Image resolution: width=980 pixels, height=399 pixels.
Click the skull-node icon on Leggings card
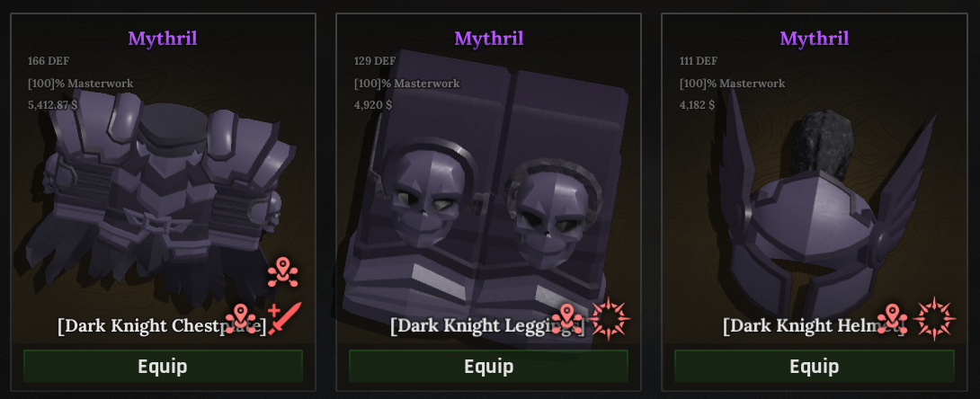[x=567, y=318]
